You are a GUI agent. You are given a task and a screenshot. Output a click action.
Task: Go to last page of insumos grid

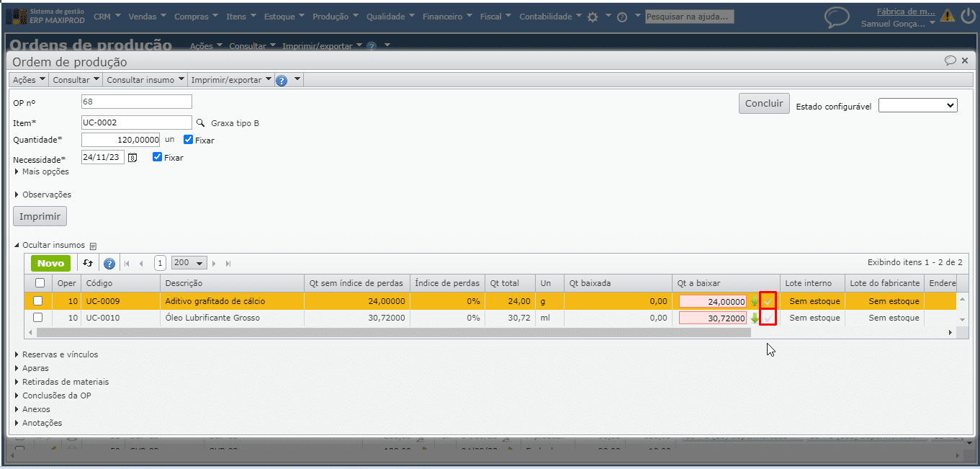[228, 264]
